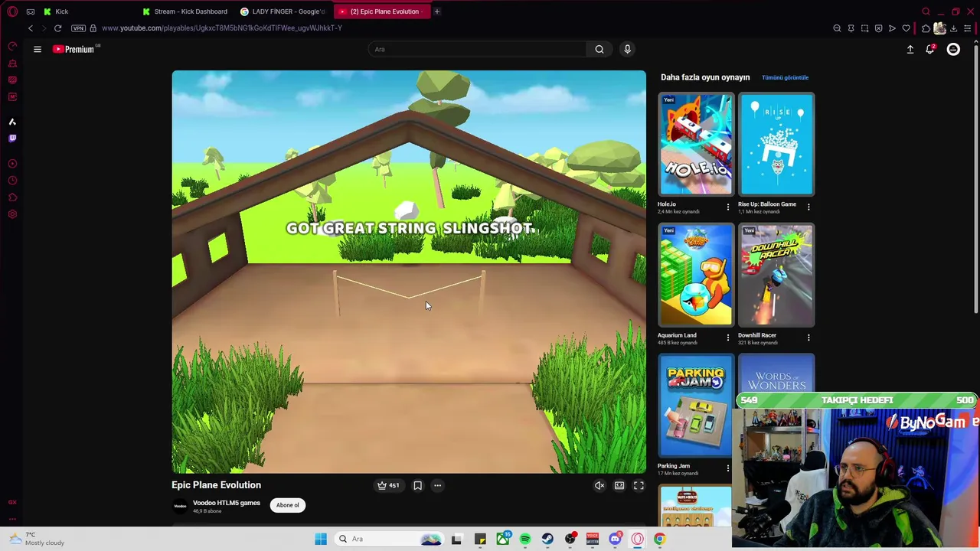Screen dimensions: 980x551
Task: Open Spotify from the taskbar
Action: 525,539
